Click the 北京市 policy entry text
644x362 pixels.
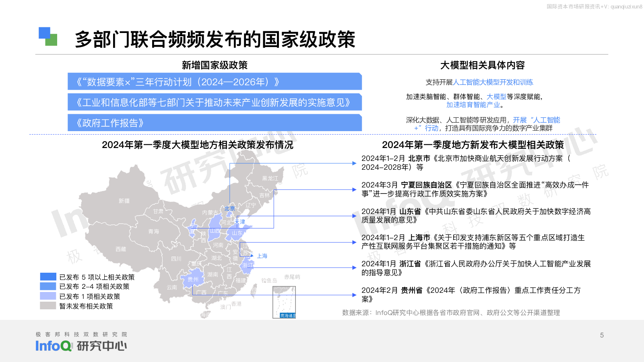coord(466,162)
